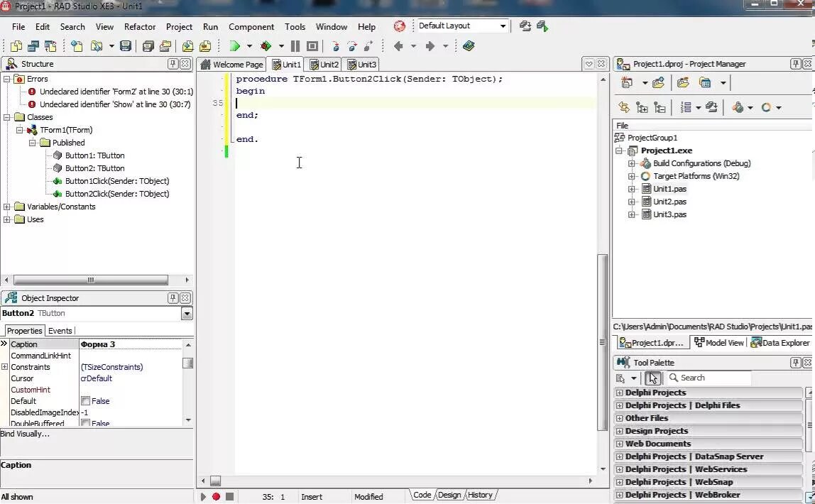Image resolution: width=815 pixels, height=504 pixels.
Task: Select Unit3.pas in Project Manager
Action: tap(669, 214)
